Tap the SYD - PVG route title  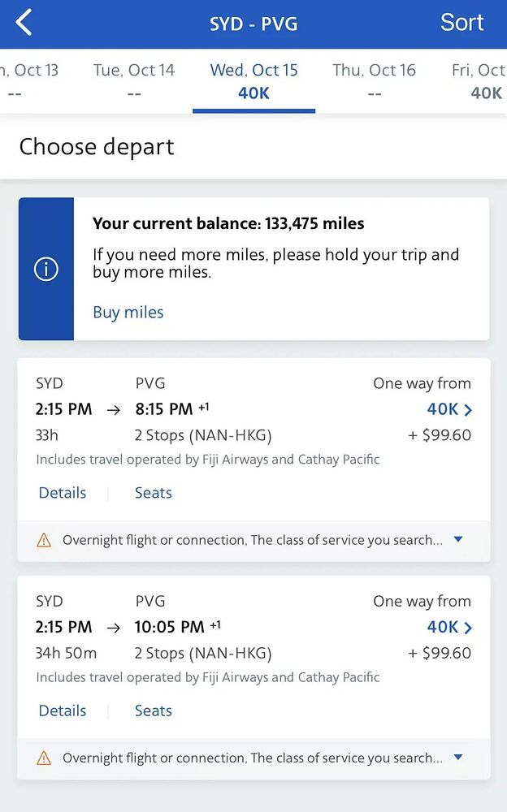(253, 24)
